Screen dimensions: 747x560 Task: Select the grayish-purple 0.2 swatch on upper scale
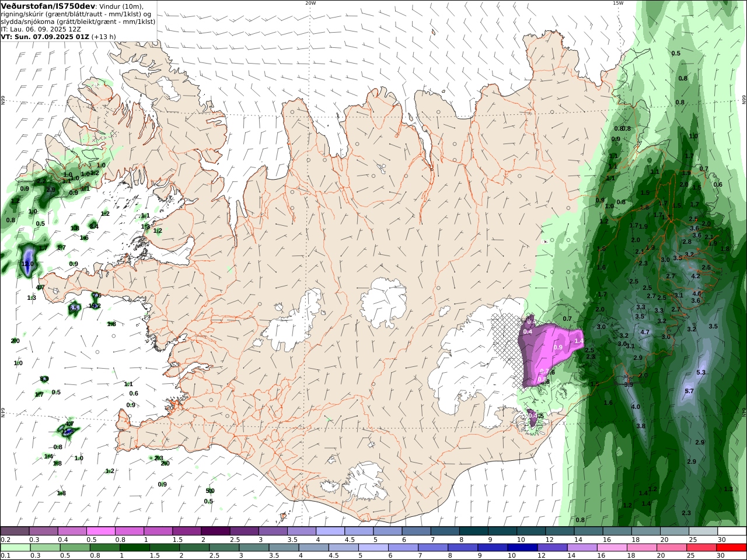click(15, 531)
